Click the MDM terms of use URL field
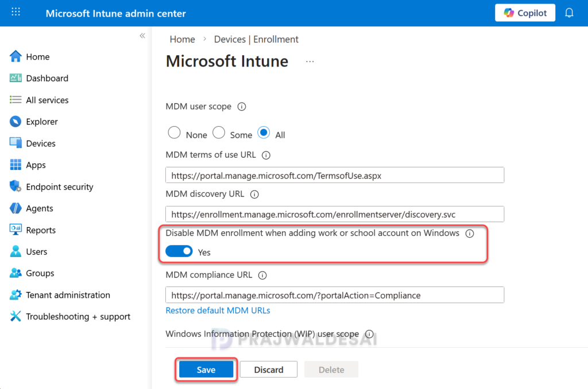588x389 pixels. [335, 175]
